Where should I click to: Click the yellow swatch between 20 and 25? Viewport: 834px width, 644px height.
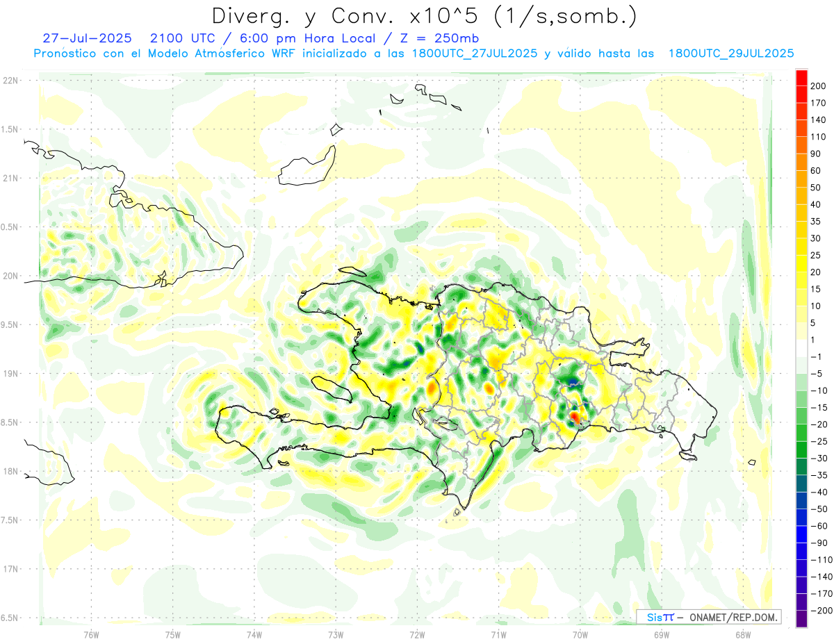click(x=801, y=263)
